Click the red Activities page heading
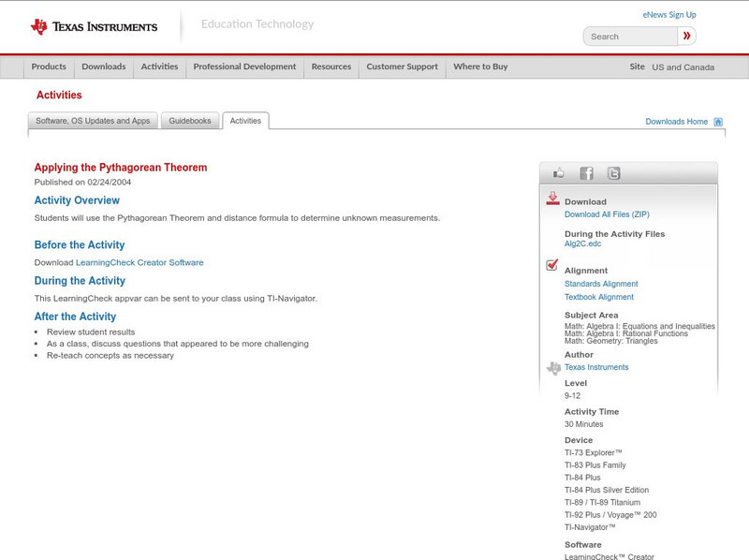The image size is (749, 560). click(59, 96)
